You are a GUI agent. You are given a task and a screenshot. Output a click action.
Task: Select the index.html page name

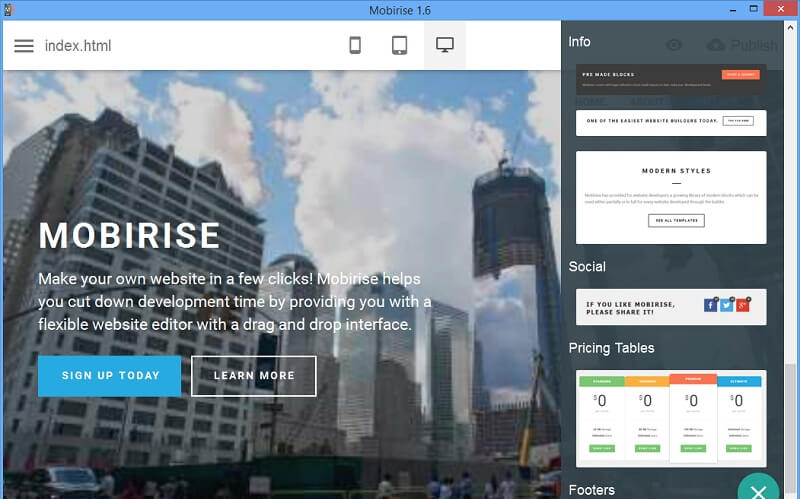78,46
